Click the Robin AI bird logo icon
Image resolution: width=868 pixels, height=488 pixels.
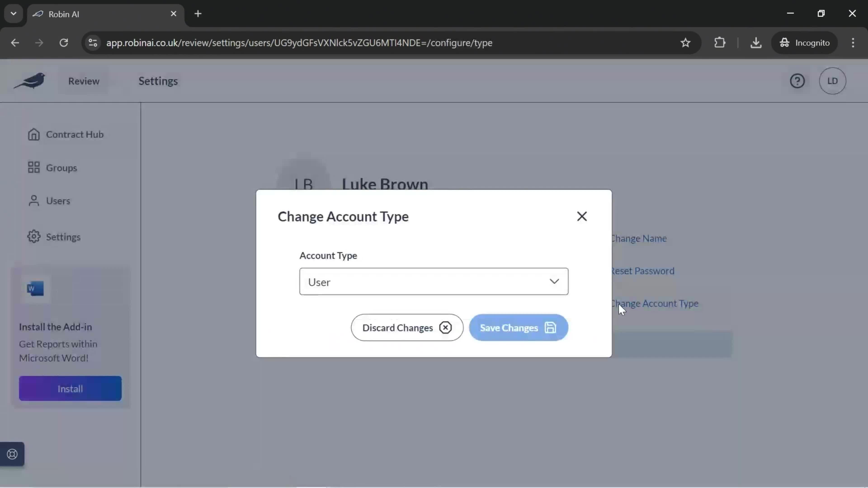[x=30, y=80]
